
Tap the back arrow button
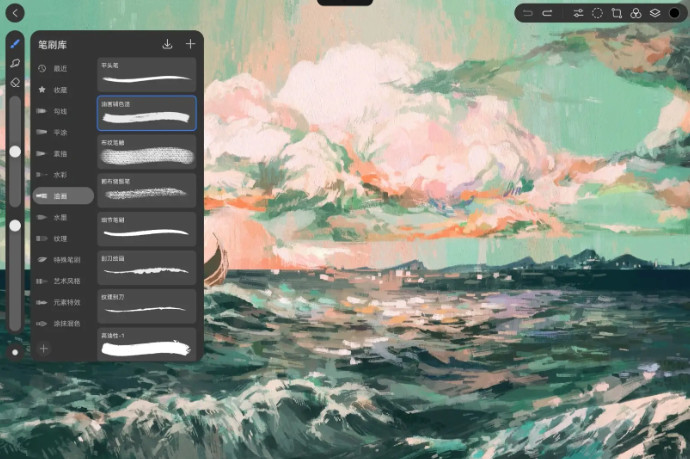(15, 12)
